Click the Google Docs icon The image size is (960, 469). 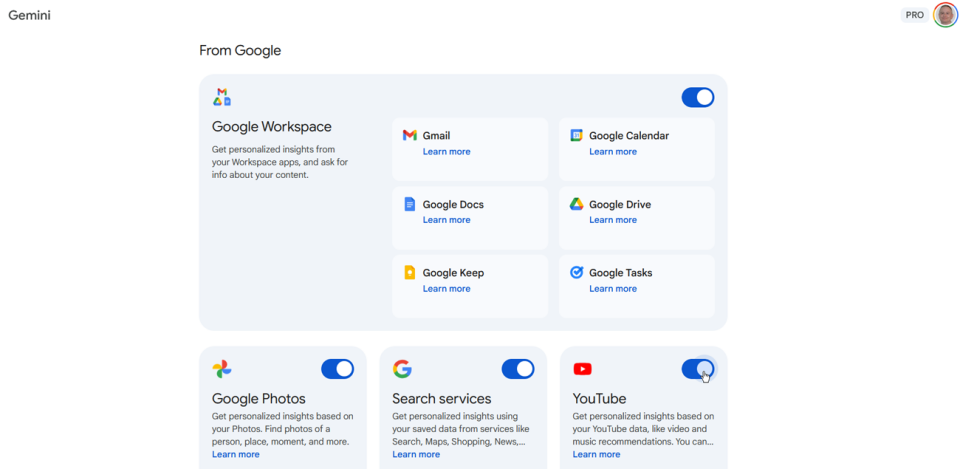pyautogui.click(x=410, y=204)
